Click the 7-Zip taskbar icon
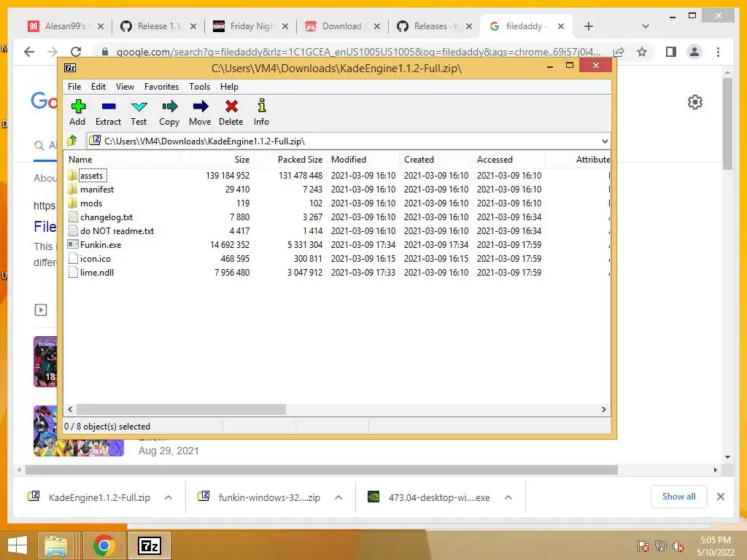The image size is (747, 560). [150, 545]
